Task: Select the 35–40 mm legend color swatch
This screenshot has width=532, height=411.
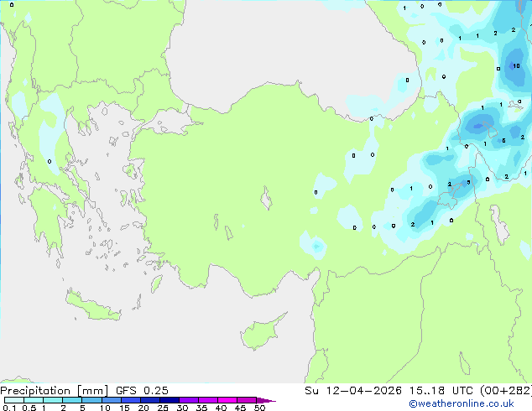Action: click(x=208, y=400)
